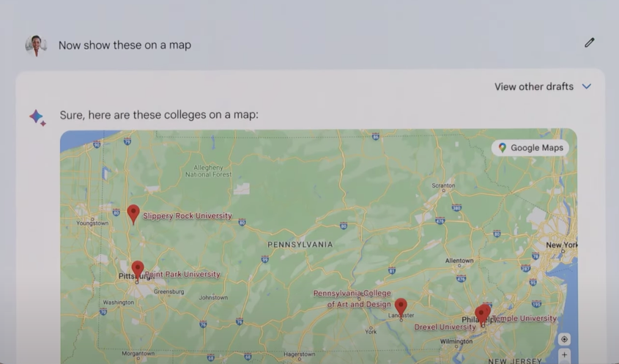
Task: Open the Google Maps badge link
Action: click(530, 148)
